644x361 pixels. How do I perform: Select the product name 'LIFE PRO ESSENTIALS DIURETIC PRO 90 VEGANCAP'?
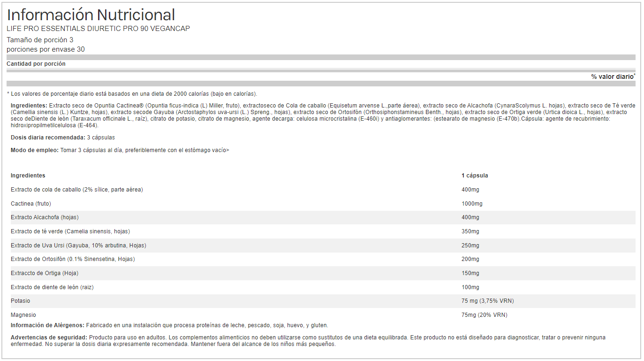(98, 29)
